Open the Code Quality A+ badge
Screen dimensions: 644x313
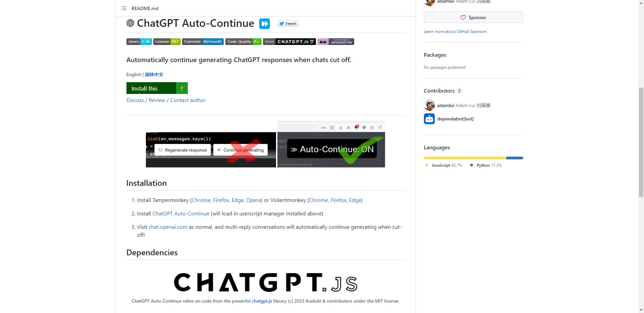tap(243, 42)
